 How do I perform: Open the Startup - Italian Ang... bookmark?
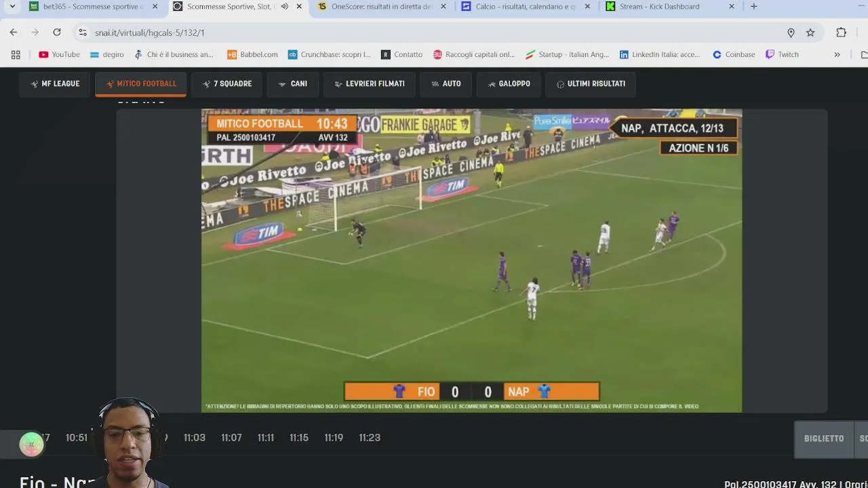(x=567, y=54)
